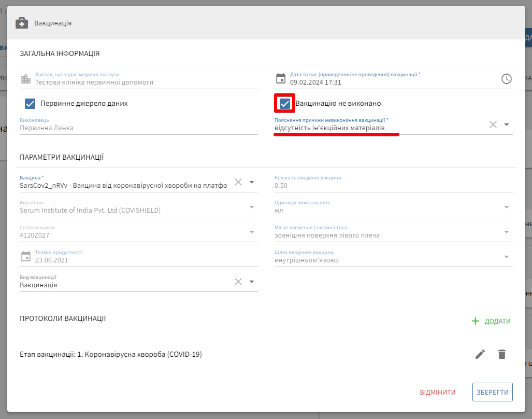This screenshot has width=532, height=419.
Task: Open the Одиниця вимірювання dropdown
Action: tap(506, 207)
